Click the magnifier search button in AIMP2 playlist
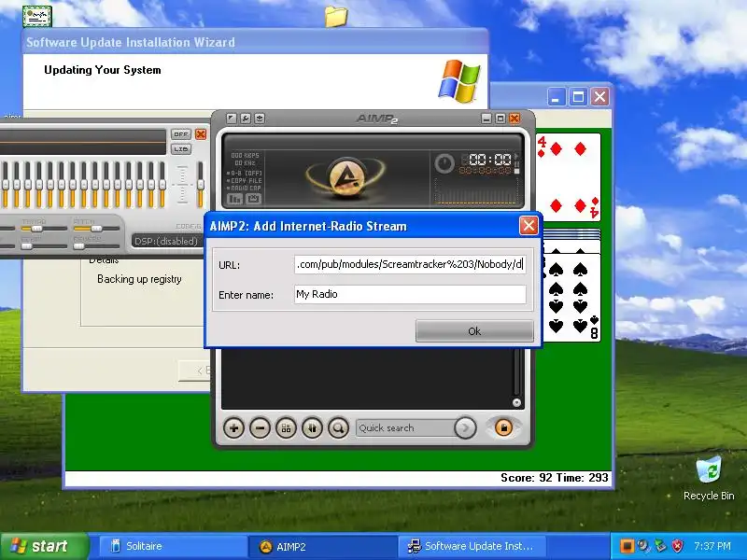747x560 pixels. [338, 428]
